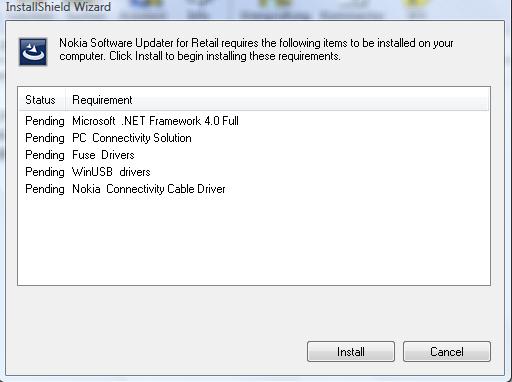Select Nokia Connectivity Cable Driver entry
Viewport: 512px width, 382px height.
pos(149,189)
